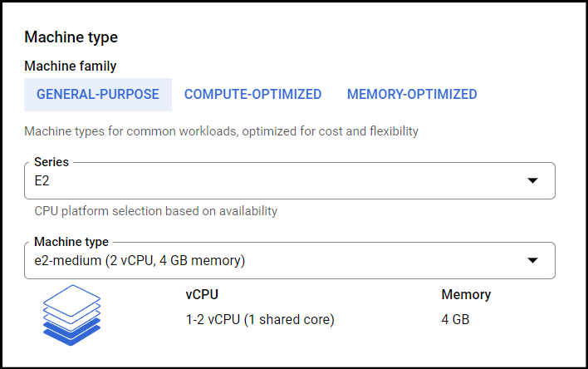This screenshot has height=369, width=588.
Task: Click the 1-2 vCPU shared core value
Action: (x=260, y=319)
